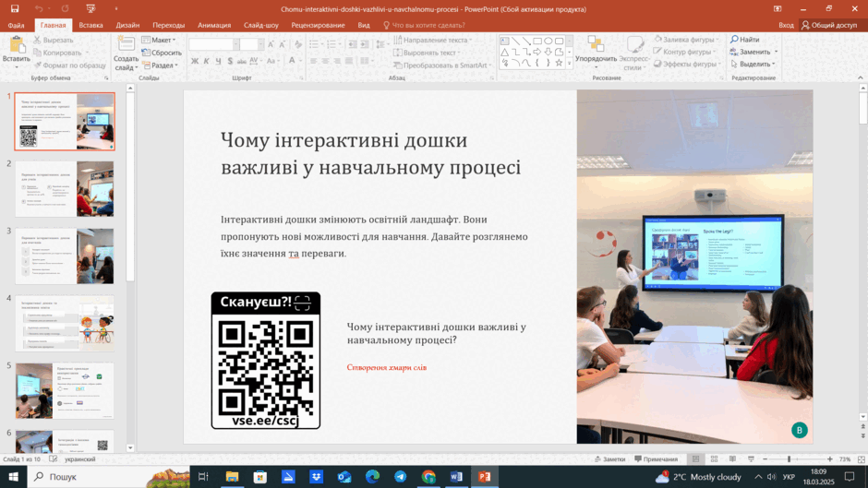
Task: Toggle Заметки notes pane
Action: pyautogui.click(x=610, y=459)
